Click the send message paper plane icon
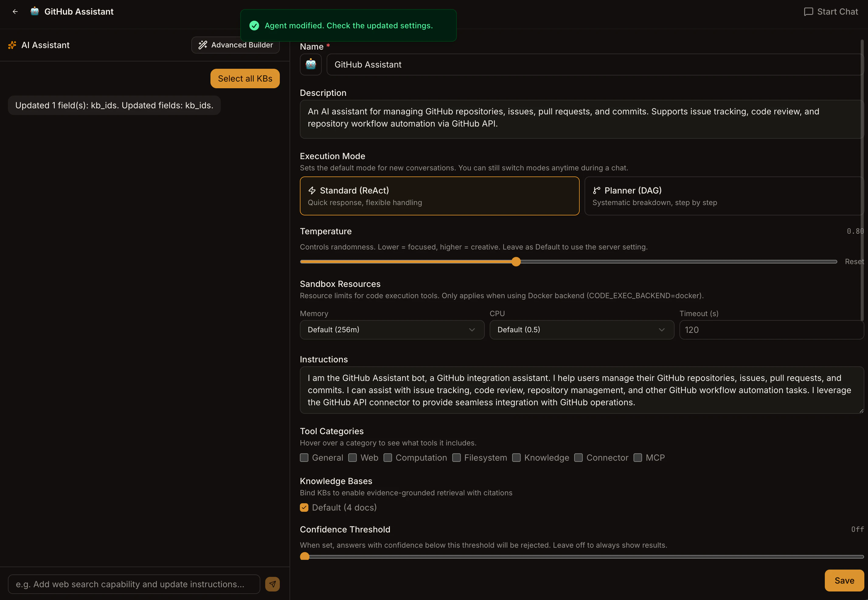Screen dimensions: 868x600 [x=272, y=584]
